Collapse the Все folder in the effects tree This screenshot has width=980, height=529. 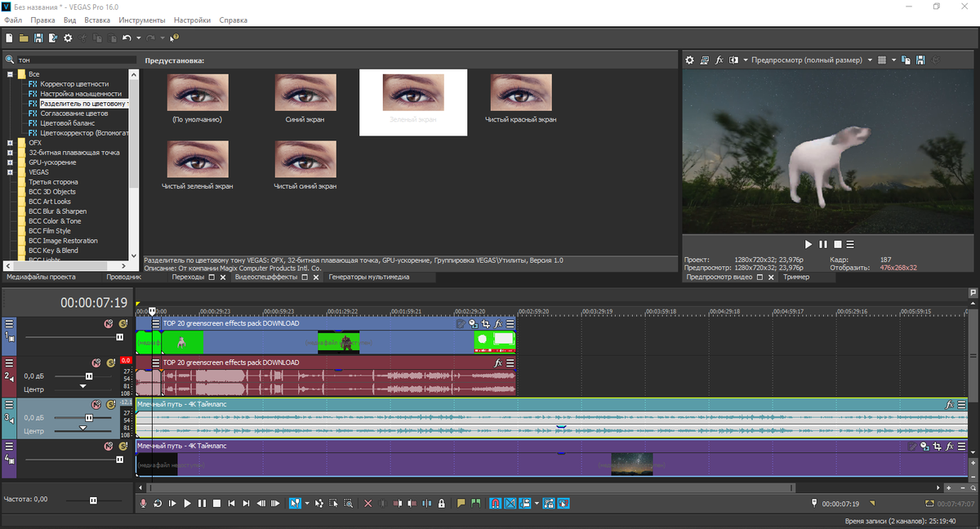click(10, 73)
